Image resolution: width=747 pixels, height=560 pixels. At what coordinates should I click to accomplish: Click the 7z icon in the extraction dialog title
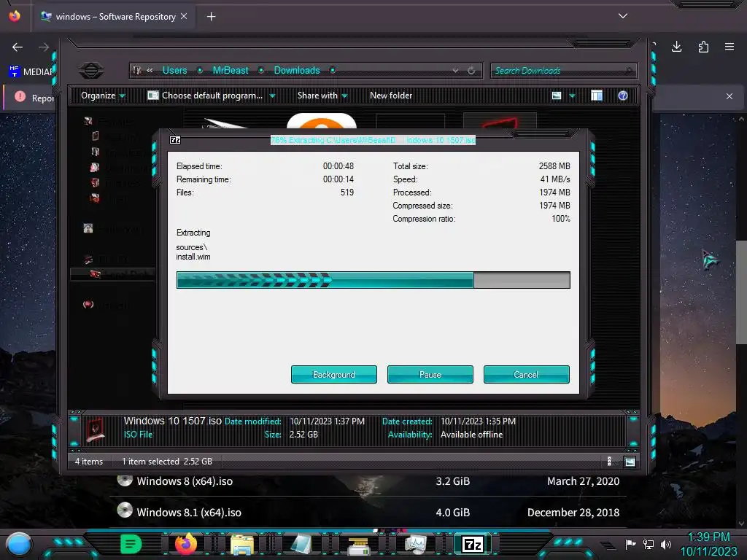[175, 140]
